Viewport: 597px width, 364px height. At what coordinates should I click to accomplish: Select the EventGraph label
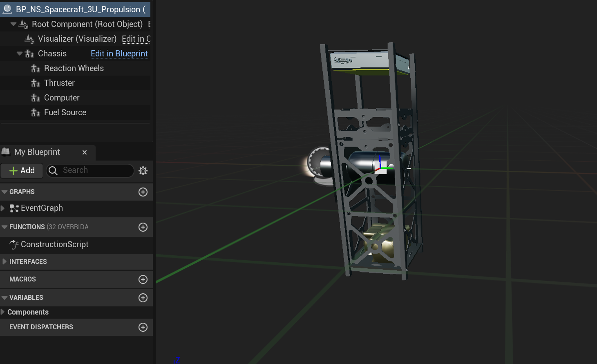42,208
